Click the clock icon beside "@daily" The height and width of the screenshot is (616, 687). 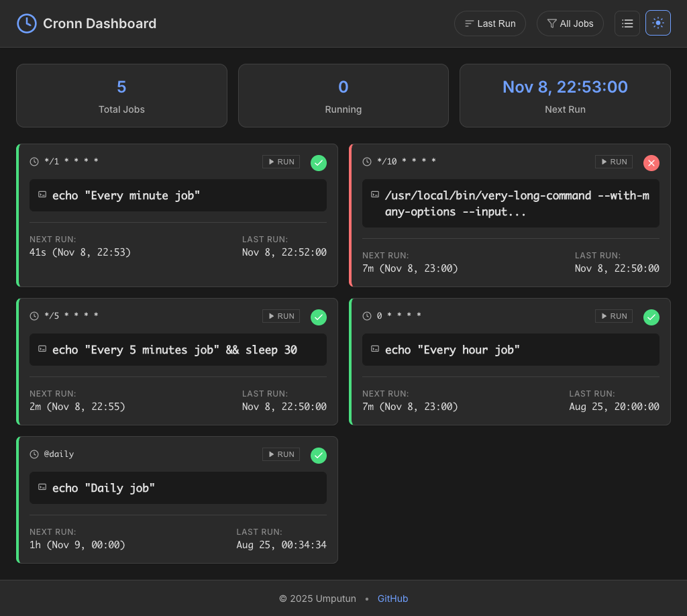[x=34, y=454]
